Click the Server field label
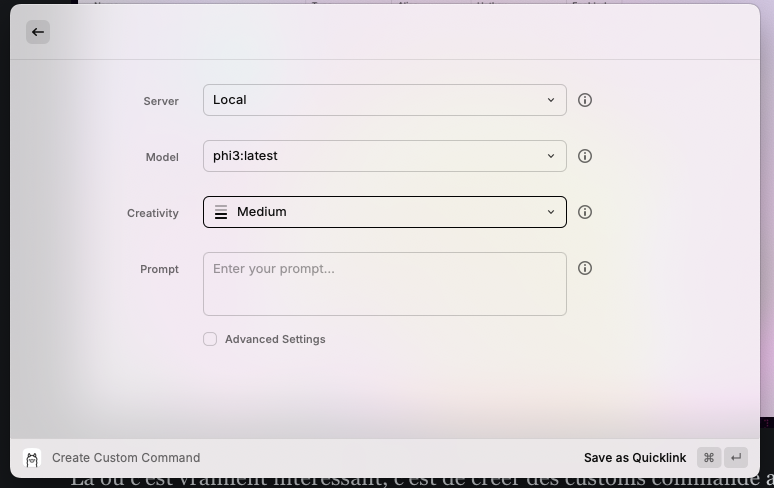The image size is (774, 488). tap(161, 101)
